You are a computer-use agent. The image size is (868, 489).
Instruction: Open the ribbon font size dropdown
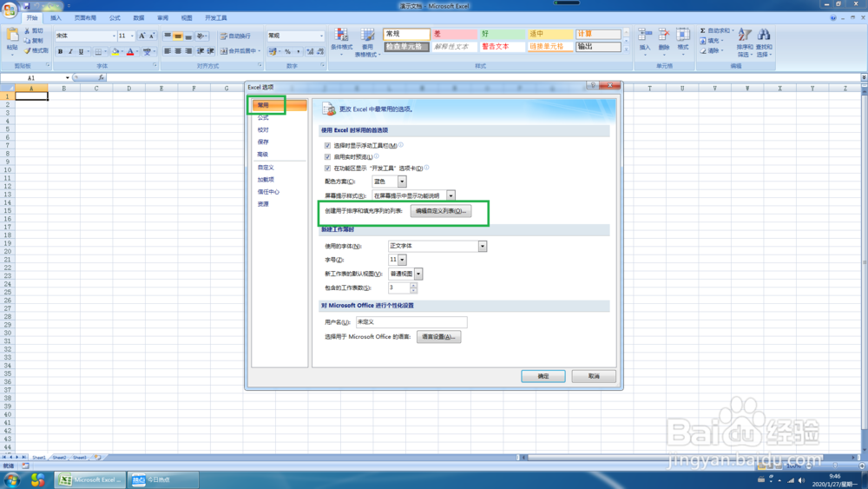point(132,36)
